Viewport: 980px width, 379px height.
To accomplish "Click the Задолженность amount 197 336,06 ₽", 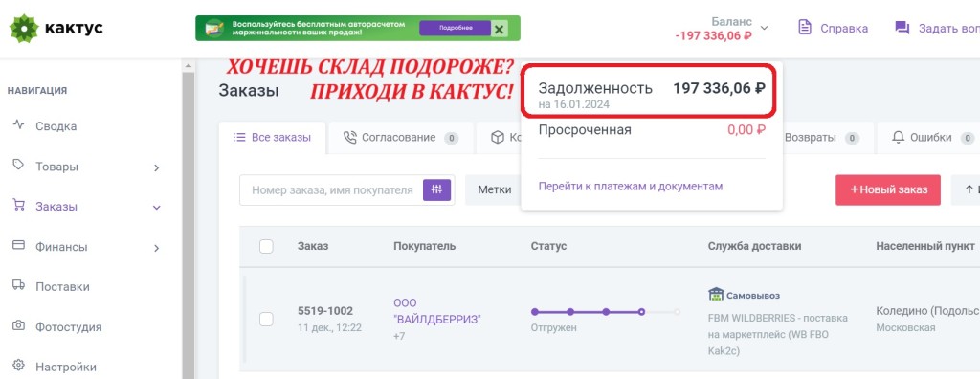I will 719,89.
